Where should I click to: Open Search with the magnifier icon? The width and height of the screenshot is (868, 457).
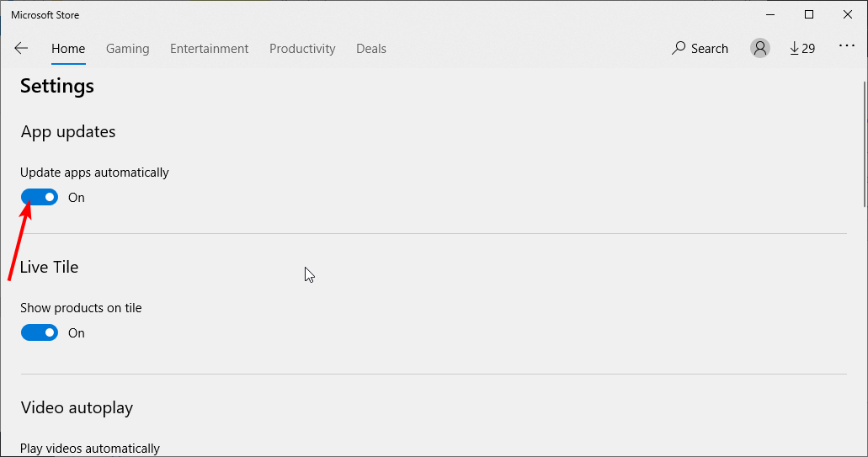[x=700, y=49]
